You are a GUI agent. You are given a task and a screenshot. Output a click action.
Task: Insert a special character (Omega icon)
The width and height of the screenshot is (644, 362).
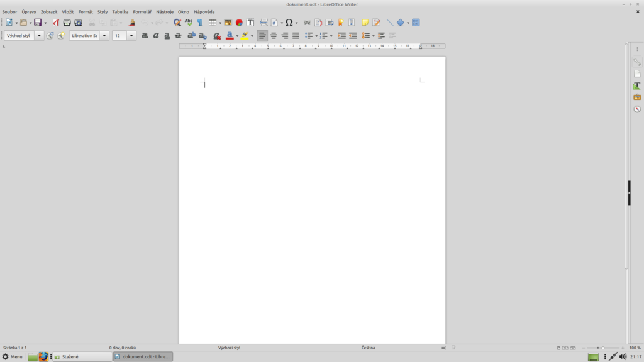pyautogui.click(x=289, y=23)
